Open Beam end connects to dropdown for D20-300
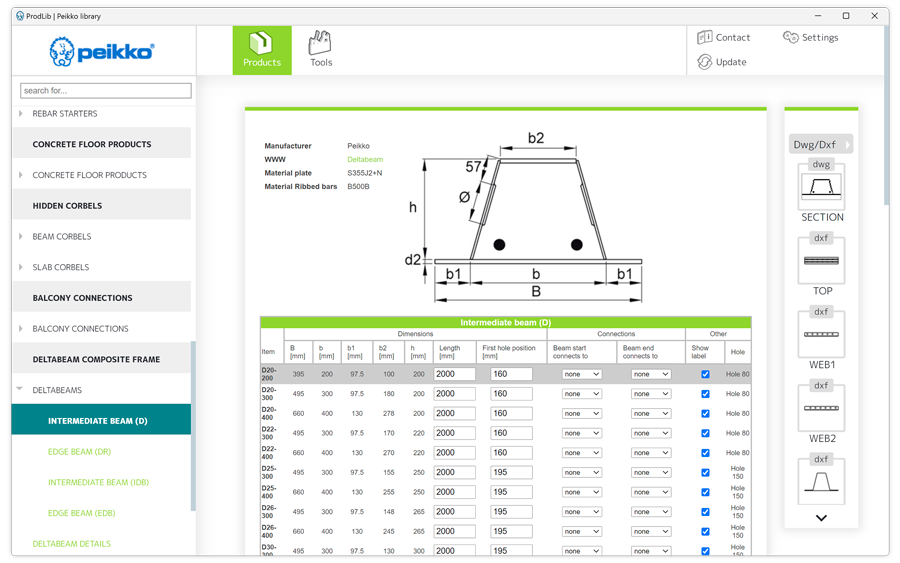 click(650, 394)
